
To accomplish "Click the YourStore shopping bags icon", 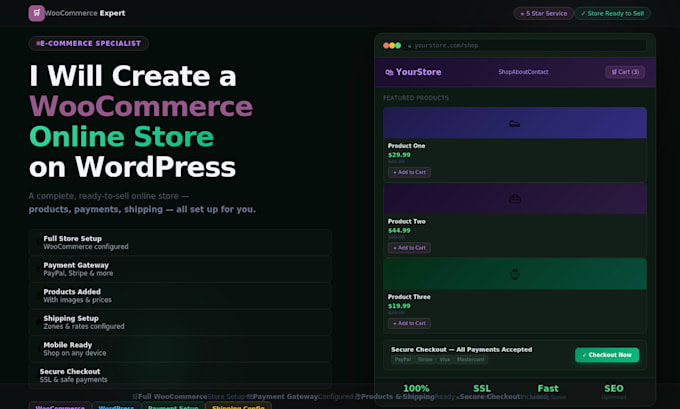I will (x=389, y=72).
